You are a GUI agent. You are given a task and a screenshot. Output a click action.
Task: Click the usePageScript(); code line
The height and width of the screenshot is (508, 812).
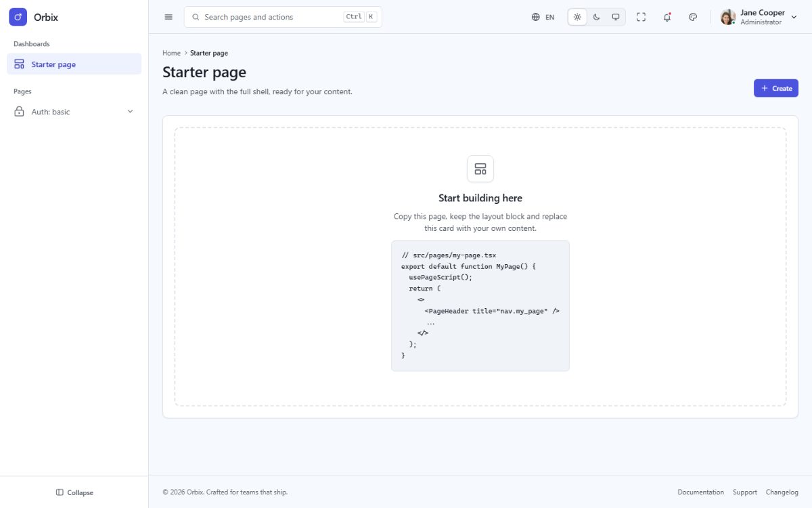pyautogui.click(x=441, y=277)
